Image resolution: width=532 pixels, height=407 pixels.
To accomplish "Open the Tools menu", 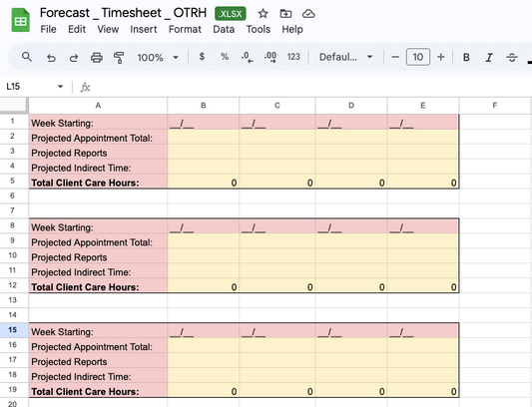I will pos(259,29).
